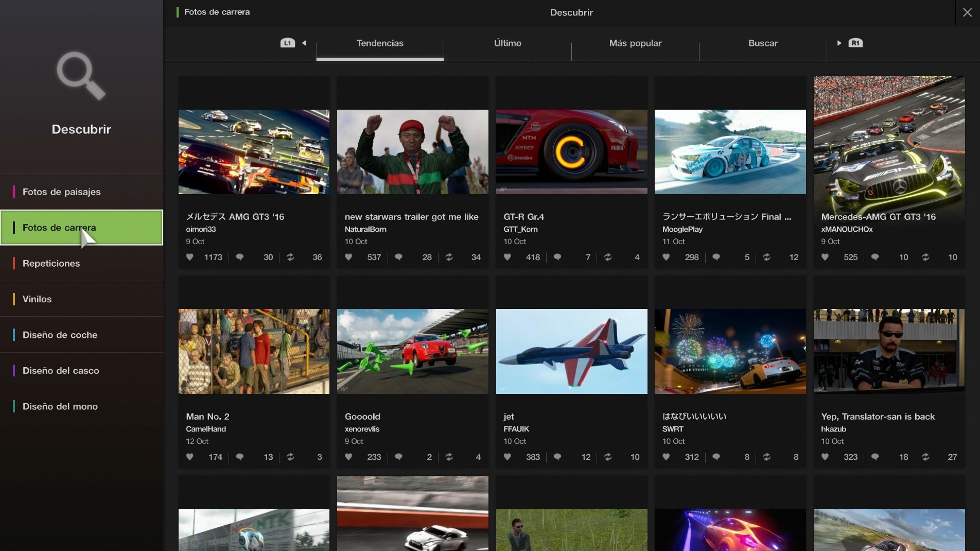This screenshot has height=551, width=980.
Task: Open the Buscar tab
Action: pos(763,43)
